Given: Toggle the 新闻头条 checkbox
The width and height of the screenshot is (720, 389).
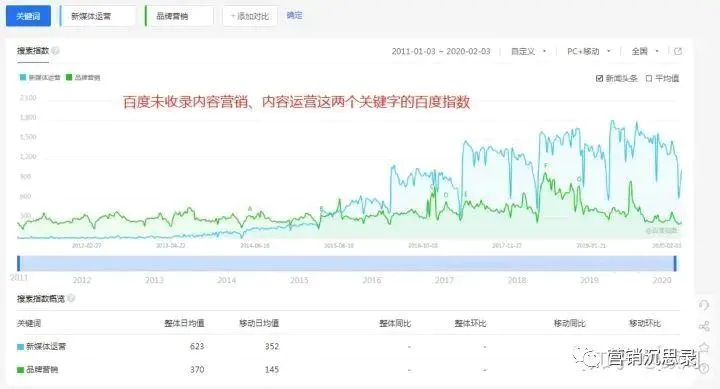Looking at the screenshot, I should pos(599,79).
